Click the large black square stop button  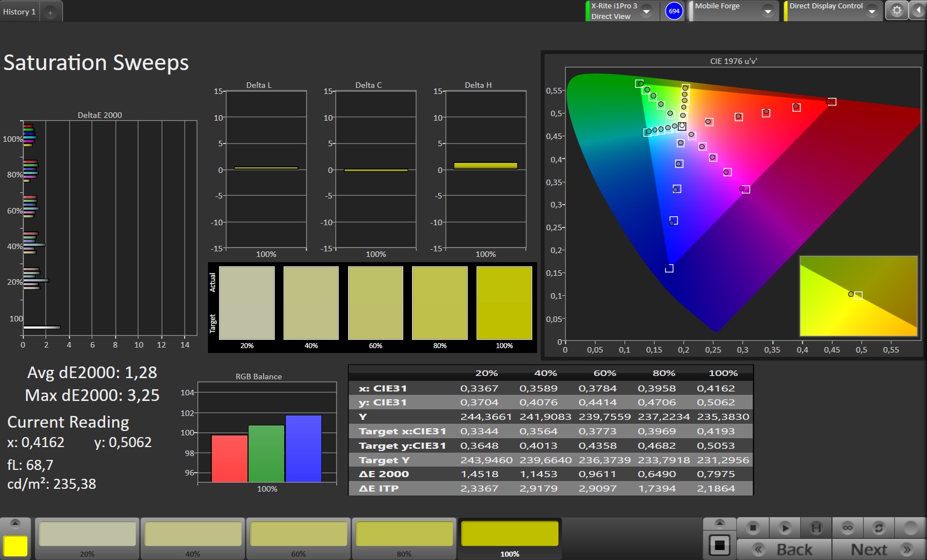[x=720, y=545]
